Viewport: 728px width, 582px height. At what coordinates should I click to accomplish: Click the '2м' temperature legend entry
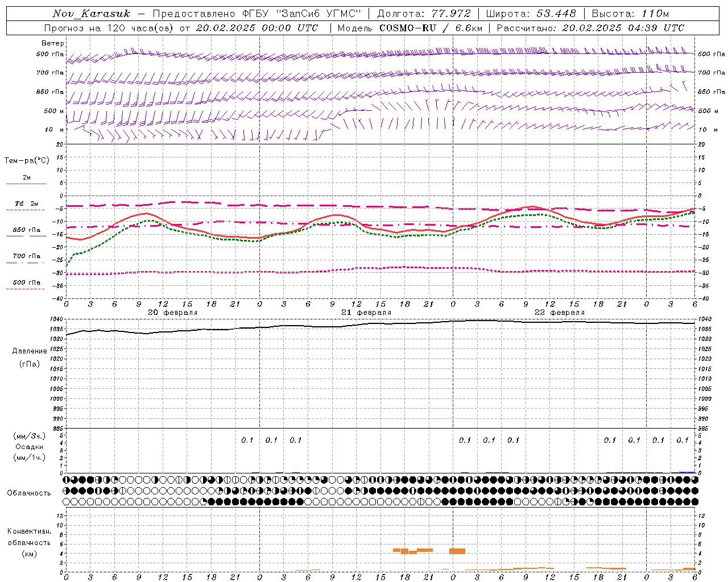[27, 177]
